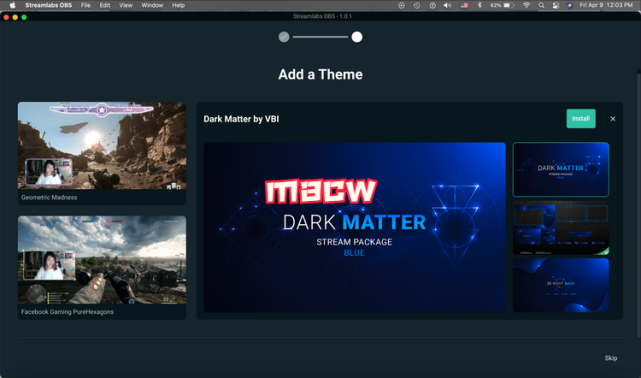641x378 pixels.
Task: Show the Be Right Back preview thumbnail
Action: click(560, 285)
